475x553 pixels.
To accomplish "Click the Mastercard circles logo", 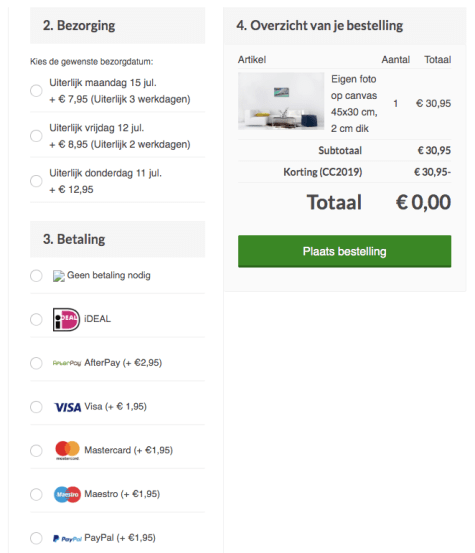I will tap(67, 450).
